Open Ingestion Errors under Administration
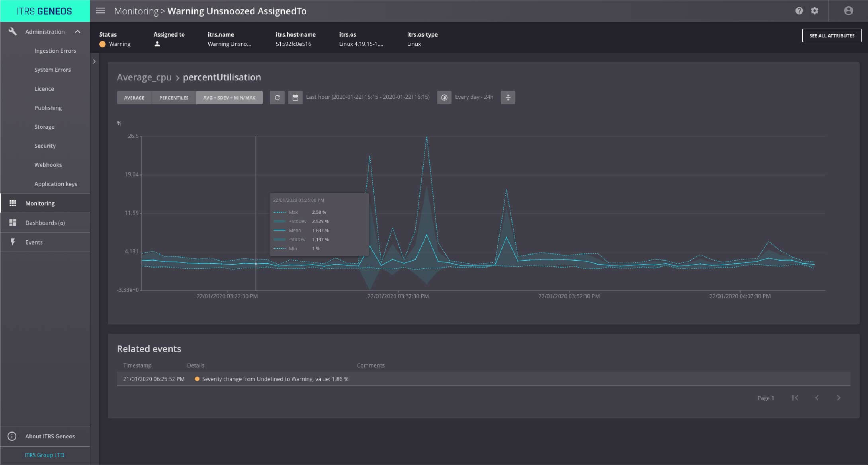The width and height of the screenshot is (868, 465). tap(55, 51)
